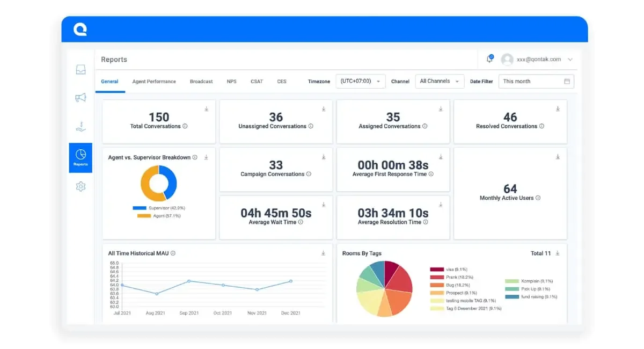Toggle Komplain (9.1%) legend entry

click(x=529, y=281)
